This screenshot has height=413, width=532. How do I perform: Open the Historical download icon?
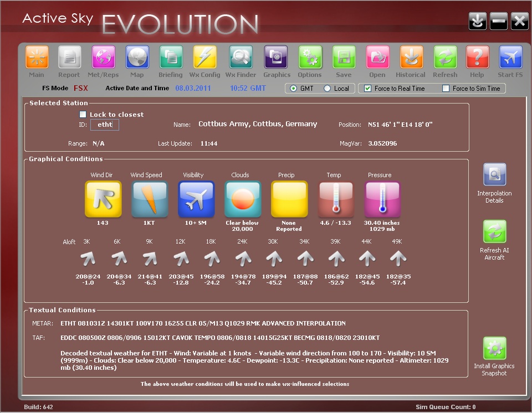(411, 57)
